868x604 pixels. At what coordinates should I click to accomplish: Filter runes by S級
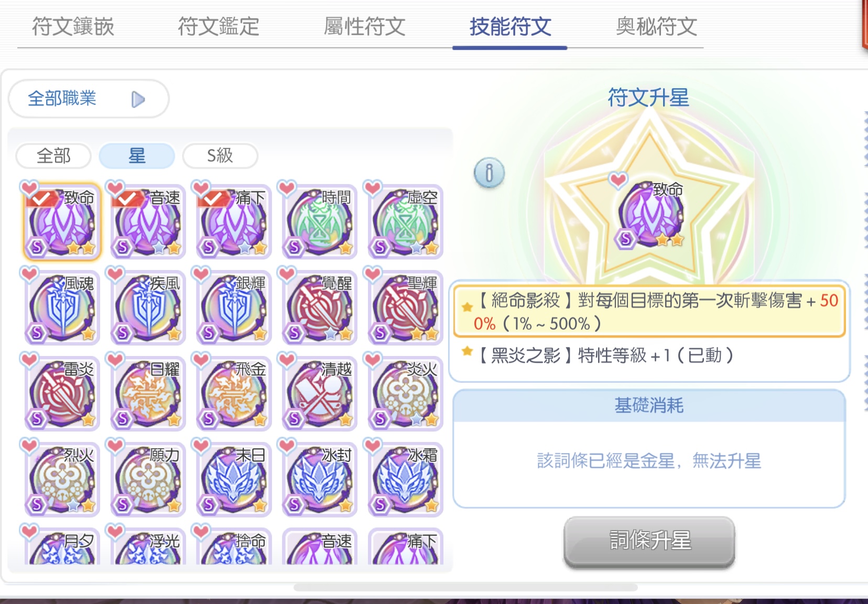pyautogui.click(x=220, y=156)
